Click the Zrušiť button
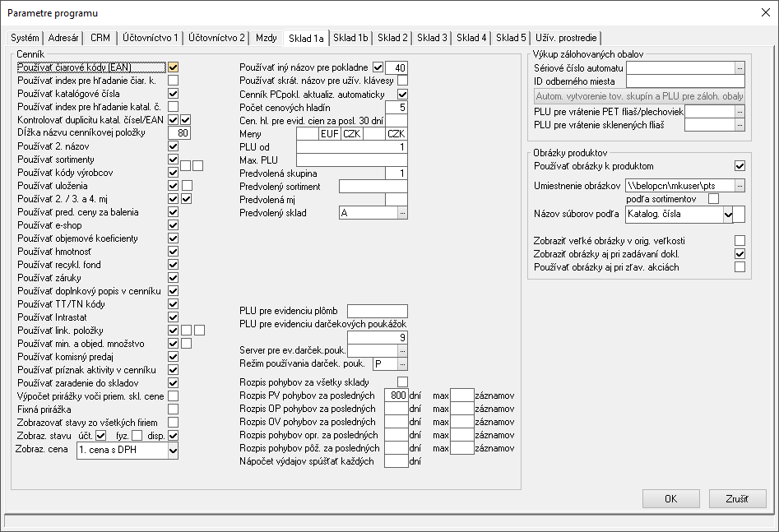 [x=737, y=498]
